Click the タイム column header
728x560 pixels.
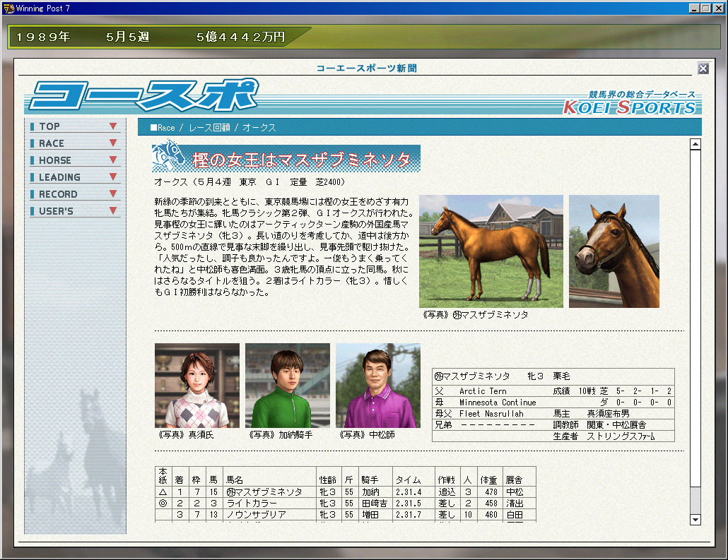coord(408,479)
